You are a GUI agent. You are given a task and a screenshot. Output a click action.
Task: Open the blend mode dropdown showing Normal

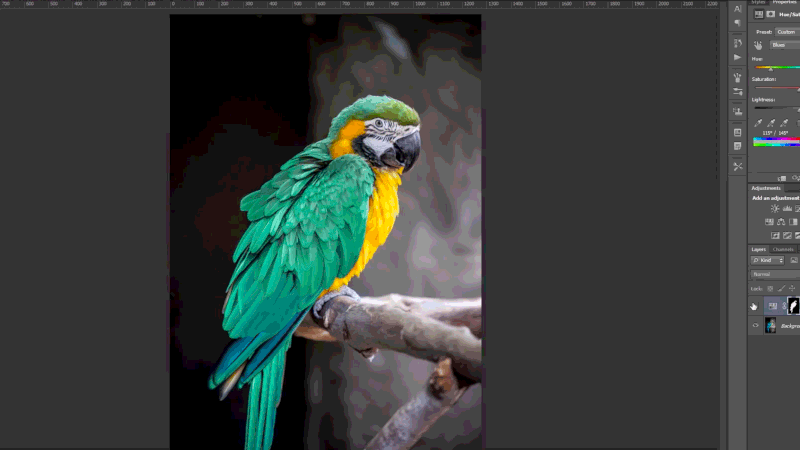tap(776, 274)
